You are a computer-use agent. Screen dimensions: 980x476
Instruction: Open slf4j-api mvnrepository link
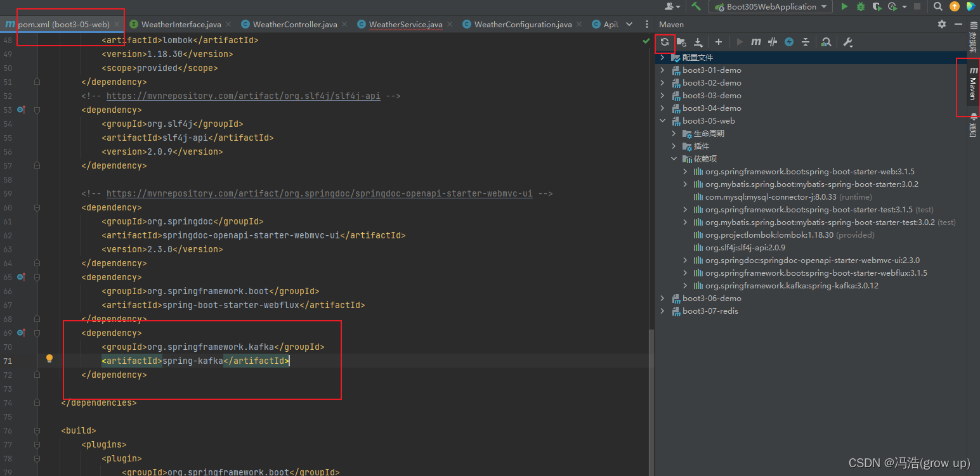click(244, 96)
